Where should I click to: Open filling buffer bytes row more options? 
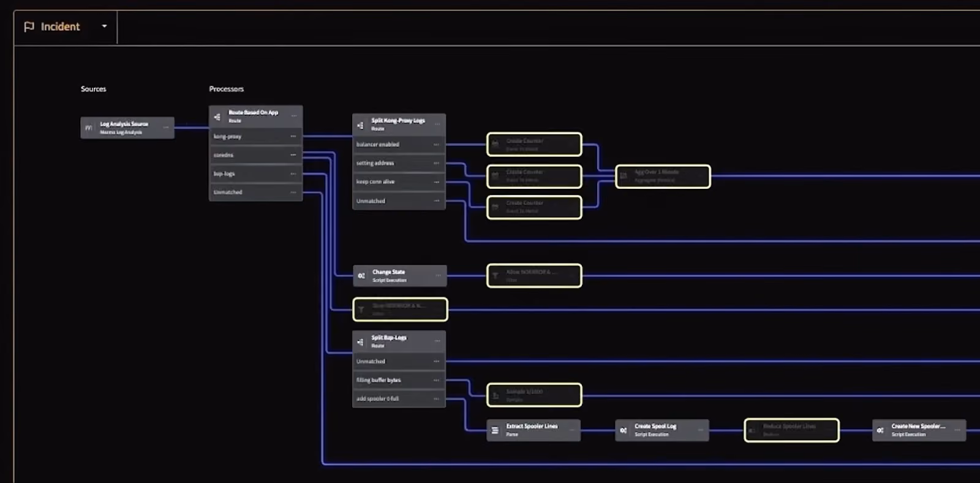tap(437, 380)
